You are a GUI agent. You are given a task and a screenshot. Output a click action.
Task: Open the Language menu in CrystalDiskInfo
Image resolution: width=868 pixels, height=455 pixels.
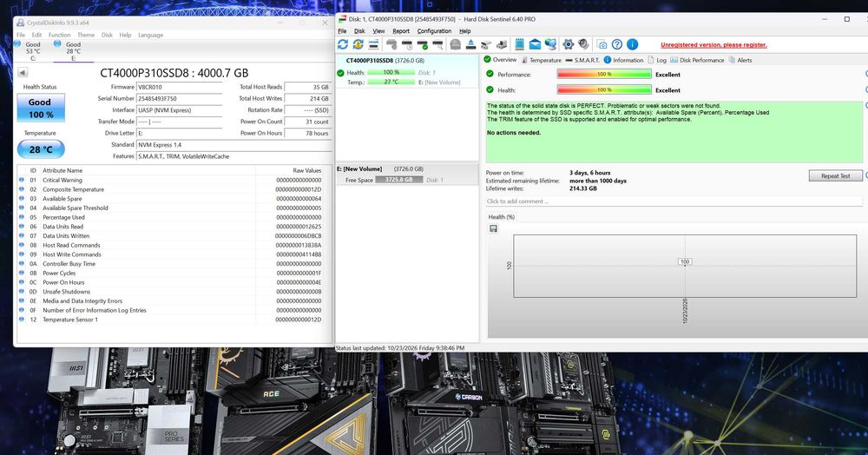coord(150,35)
